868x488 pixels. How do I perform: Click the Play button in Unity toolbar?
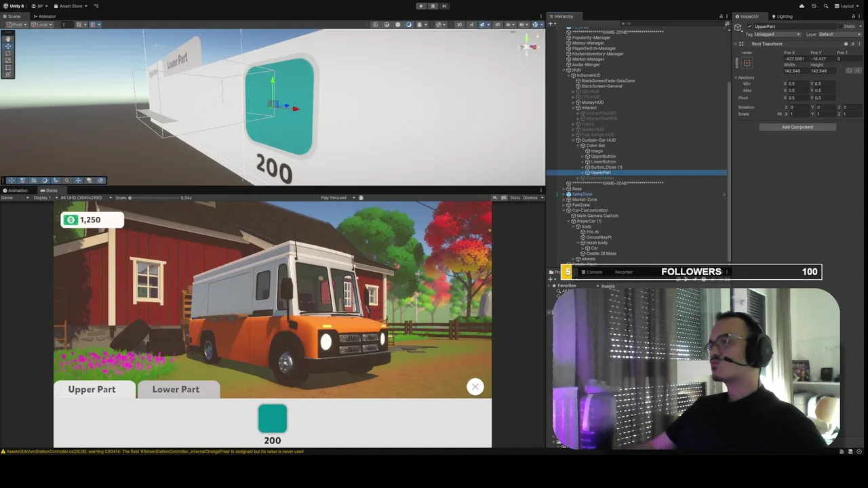pyautogui.click(x=420, y=6)
